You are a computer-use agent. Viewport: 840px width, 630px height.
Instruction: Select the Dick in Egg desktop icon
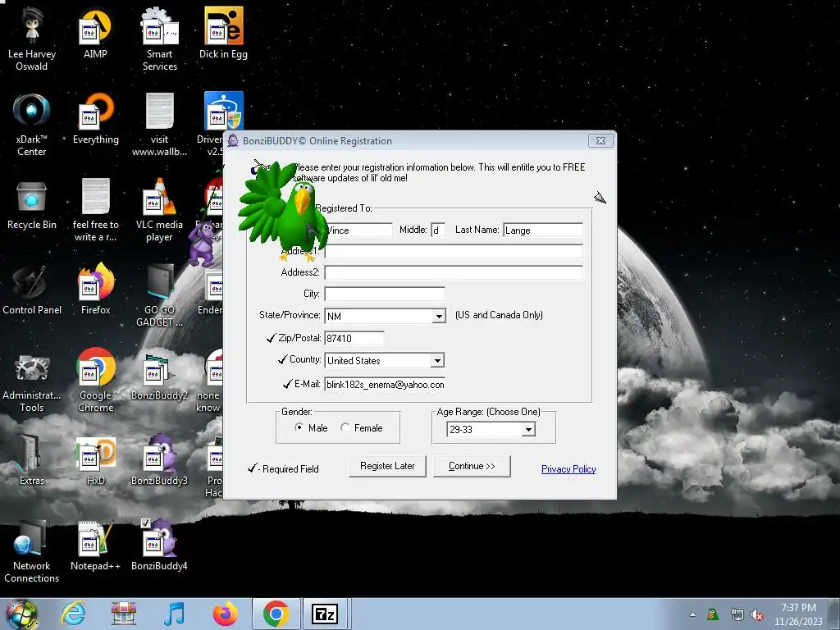[x=223, y=34]
